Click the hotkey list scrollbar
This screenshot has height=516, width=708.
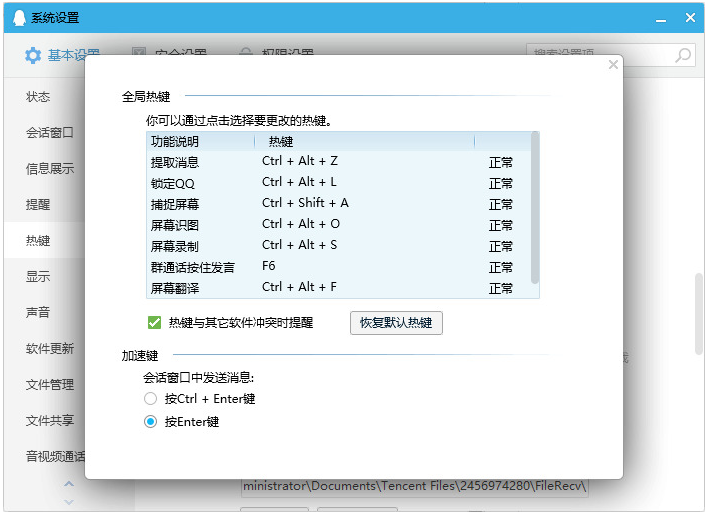click(x=535, y=208)
